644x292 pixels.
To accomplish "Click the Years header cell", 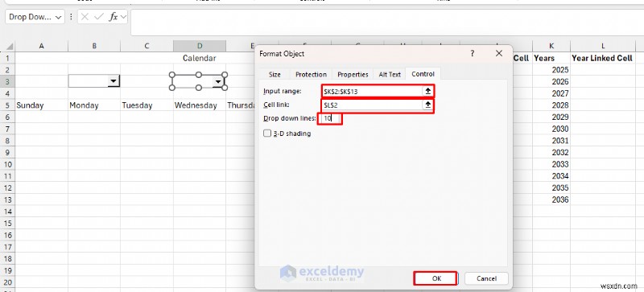I will point(551,58).
